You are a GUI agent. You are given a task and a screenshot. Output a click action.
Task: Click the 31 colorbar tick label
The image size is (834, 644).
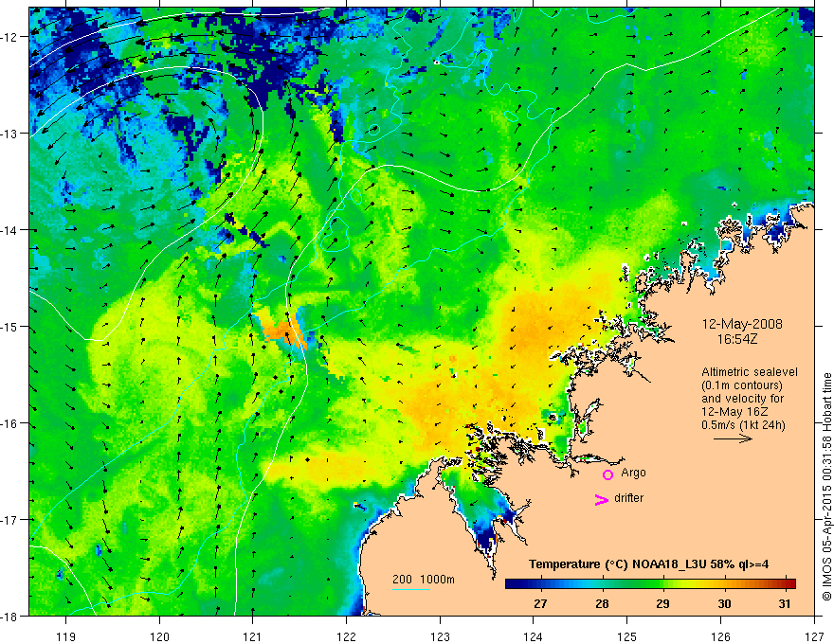pyautogui.click(x=784, y=603)
